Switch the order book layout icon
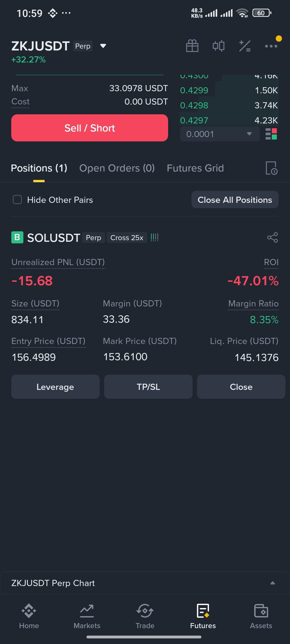290x644 pixels. click(x=271, y=134)
